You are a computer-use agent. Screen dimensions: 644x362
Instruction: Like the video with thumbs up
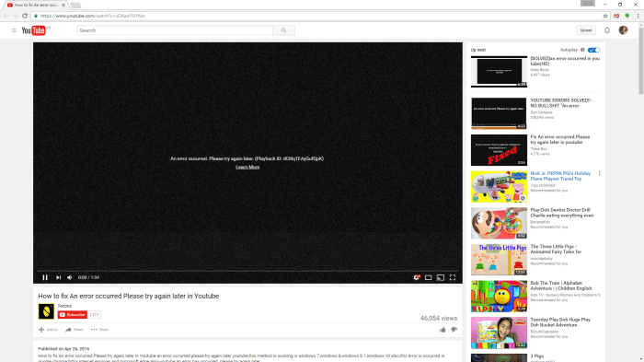443,330
